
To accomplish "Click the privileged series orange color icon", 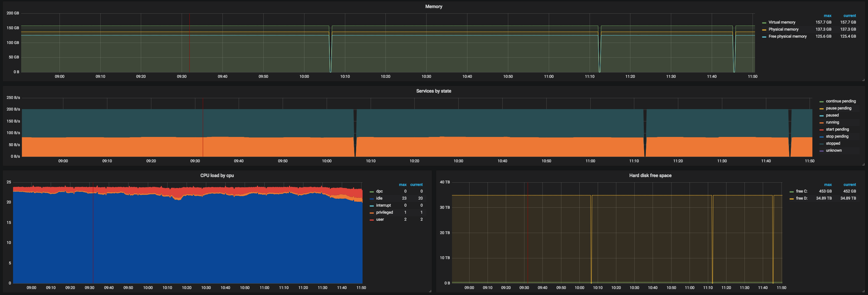I will pyautogui.click(x=372, y=213).
